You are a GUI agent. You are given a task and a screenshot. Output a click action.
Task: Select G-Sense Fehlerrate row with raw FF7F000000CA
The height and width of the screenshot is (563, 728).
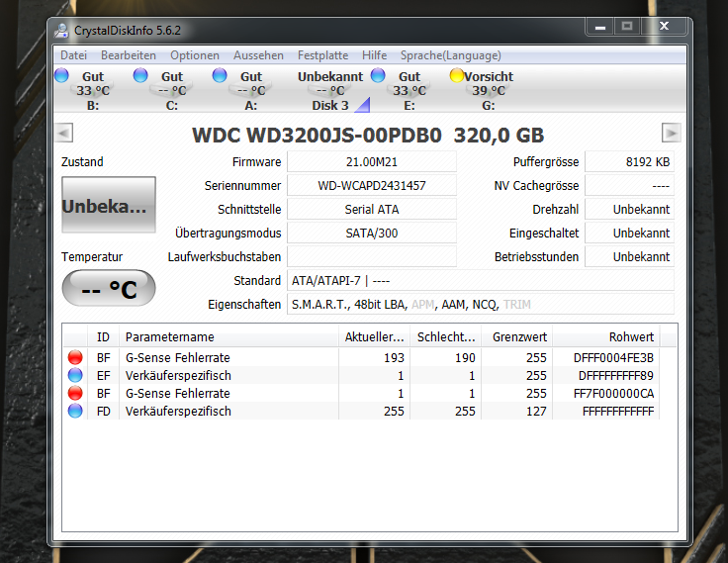(x=361, y=393)
